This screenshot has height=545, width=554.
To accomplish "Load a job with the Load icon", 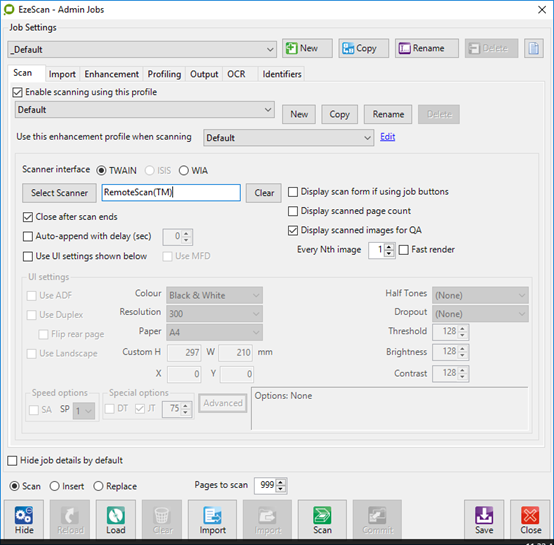I will tap(116, 519).
